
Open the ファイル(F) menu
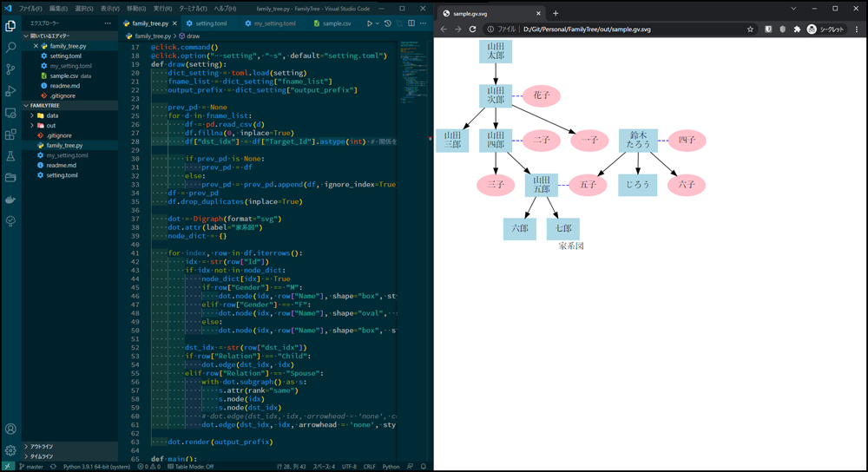[x=30, y=9]
